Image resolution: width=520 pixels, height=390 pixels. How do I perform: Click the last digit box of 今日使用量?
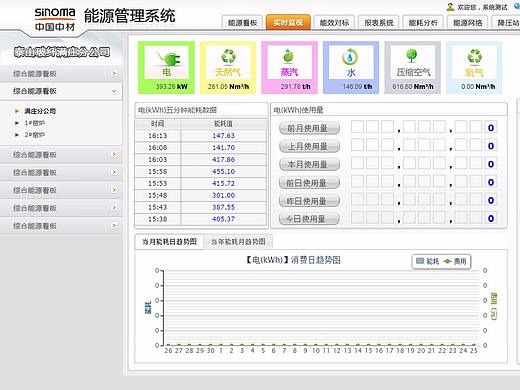click(491, 219)
